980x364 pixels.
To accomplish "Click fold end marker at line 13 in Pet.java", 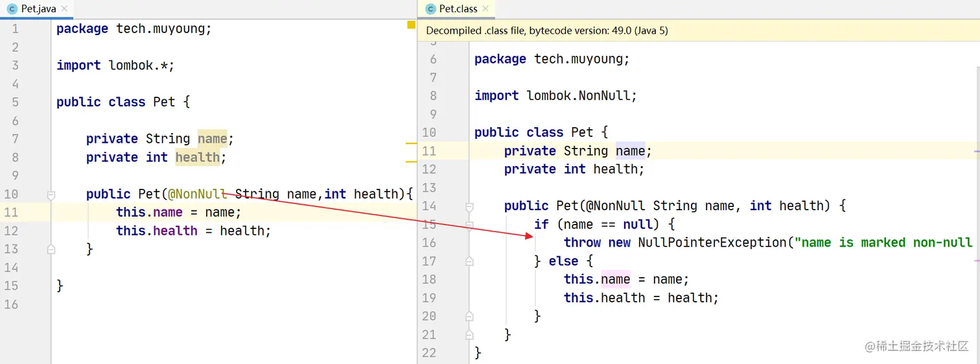I will (51, 249).
